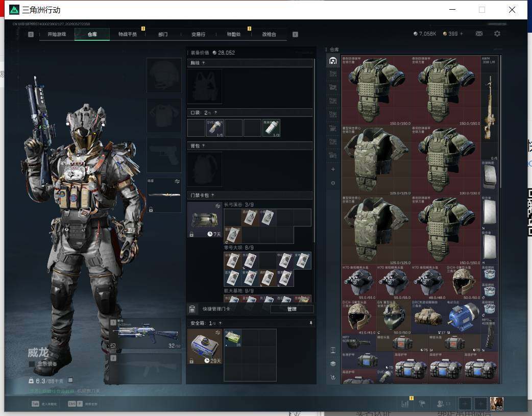Viewport: 532px width, 416px height.
Task: Switch to the 改枪台 tab
Action: (x=269, y=34)
